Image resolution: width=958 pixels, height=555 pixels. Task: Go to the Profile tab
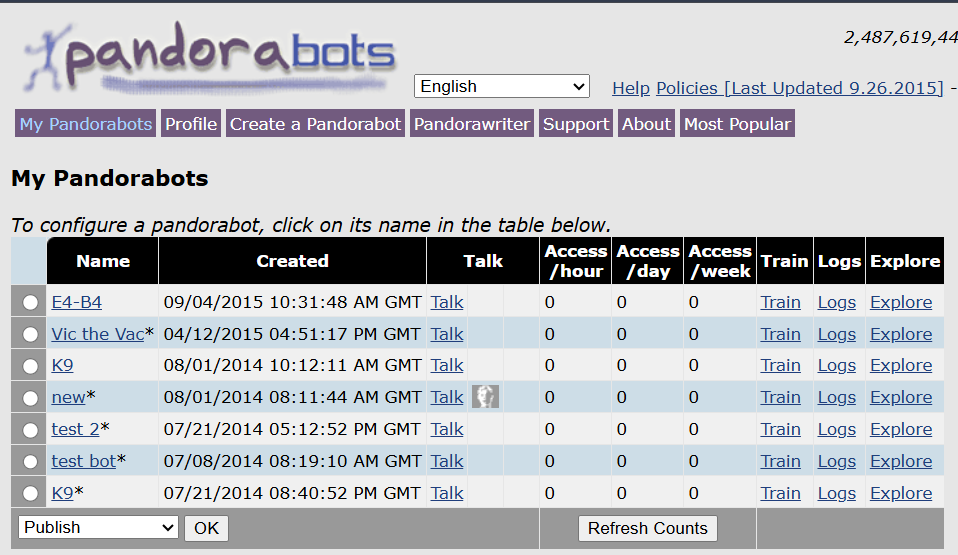(191, 123)
